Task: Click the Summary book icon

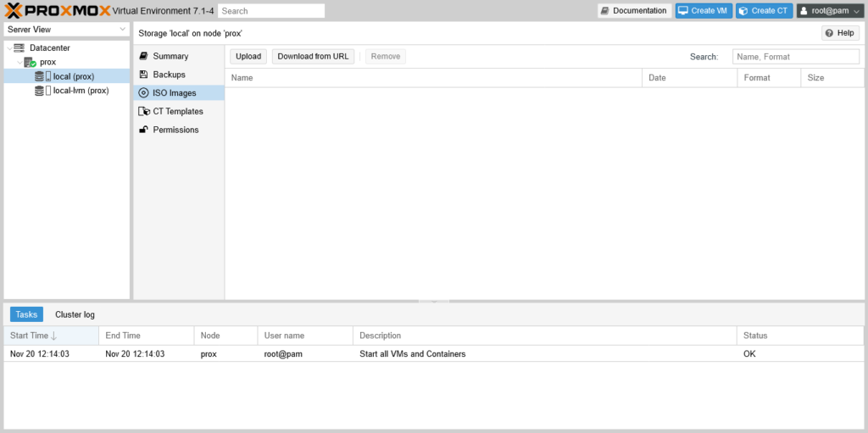Action: [x=143, y=56]
